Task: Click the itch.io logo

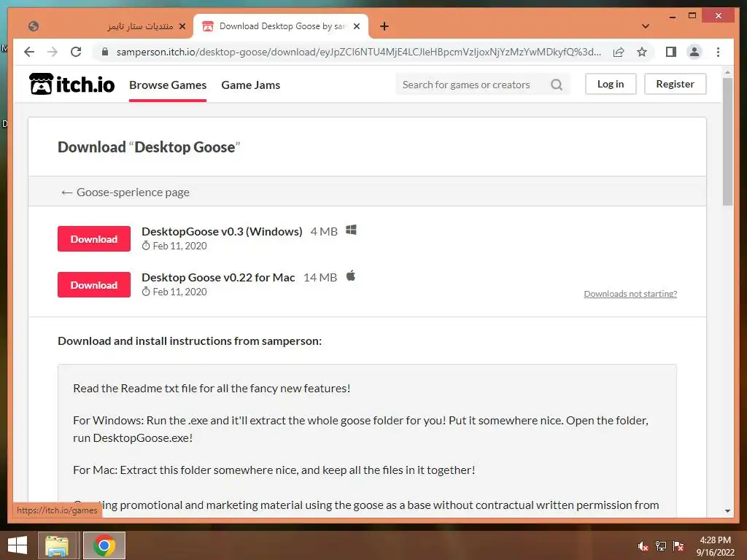Action: tap(71, 85)
